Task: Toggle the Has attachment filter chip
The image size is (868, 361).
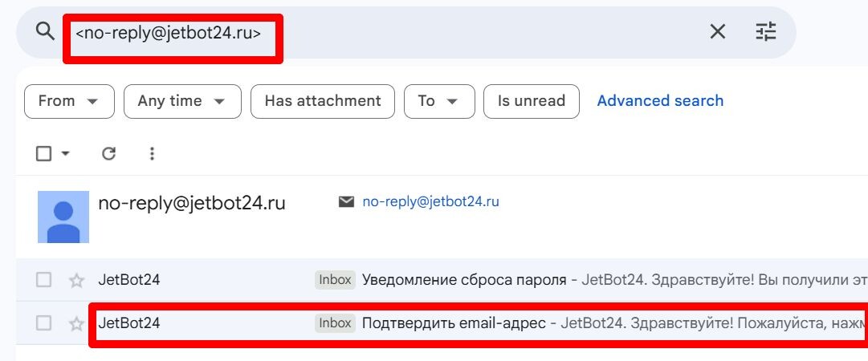Action: [323, 101]
